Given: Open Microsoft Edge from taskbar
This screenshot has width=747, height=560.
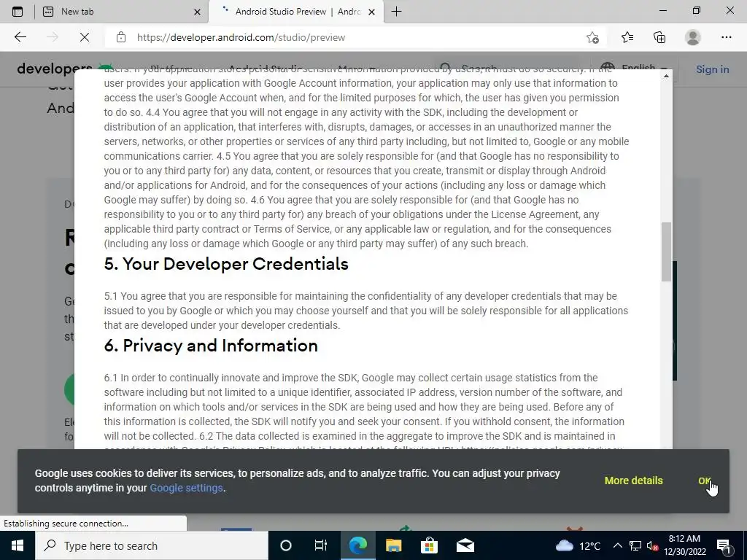Looking at the screenshot, I should point(357,545).
